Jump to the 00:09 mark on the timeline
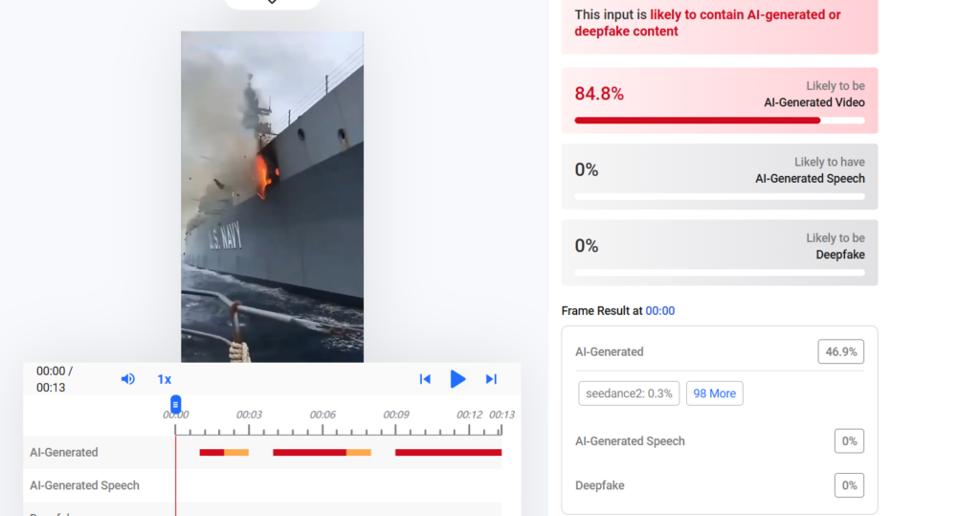 tap(396, 415)
